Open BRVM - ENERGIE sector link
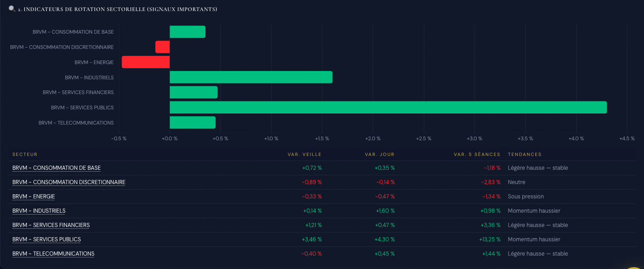 (x=34, y=197)
